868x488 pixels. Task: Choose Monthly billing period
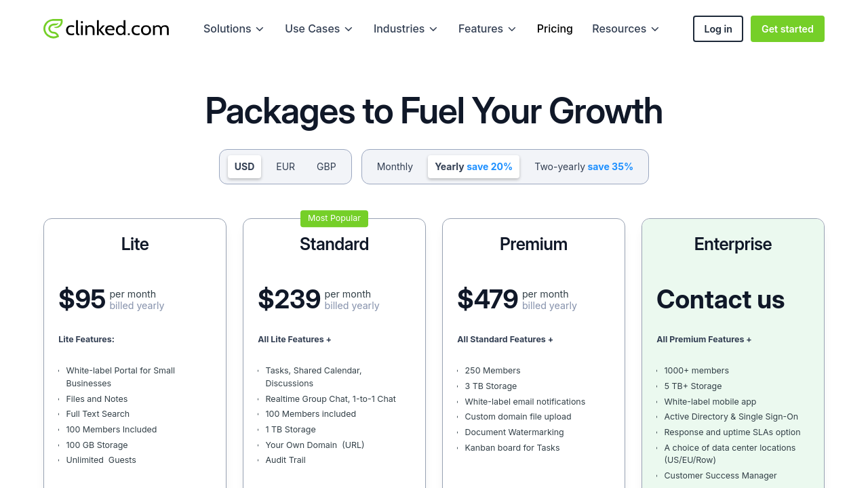[x=395, y=167]
